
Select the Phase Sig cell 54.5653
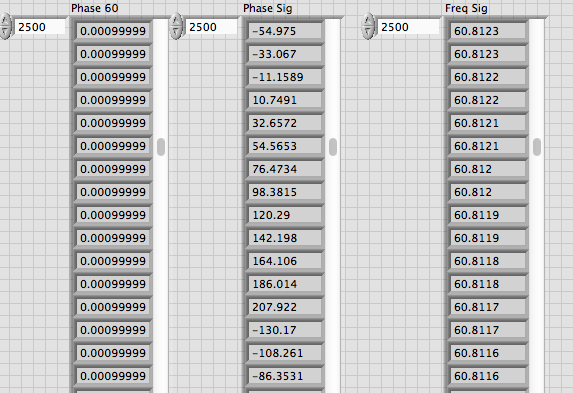coord(285,146)
